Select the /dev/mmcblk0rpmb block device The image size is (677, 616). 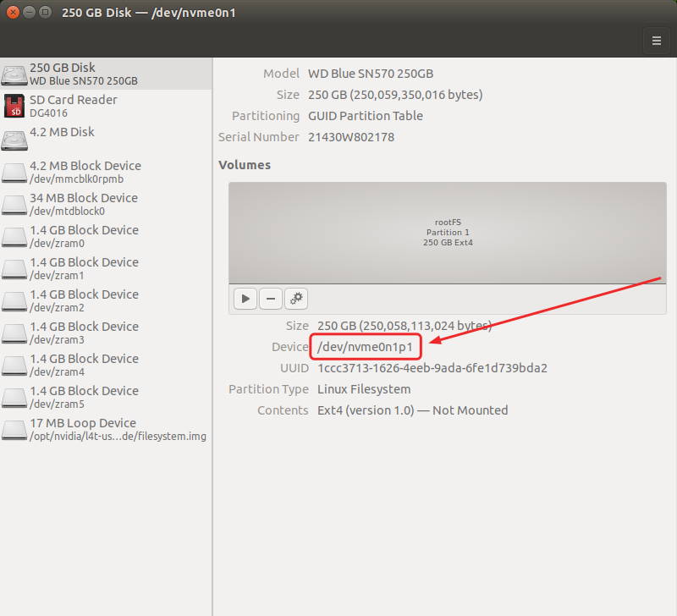click(106, 172)
